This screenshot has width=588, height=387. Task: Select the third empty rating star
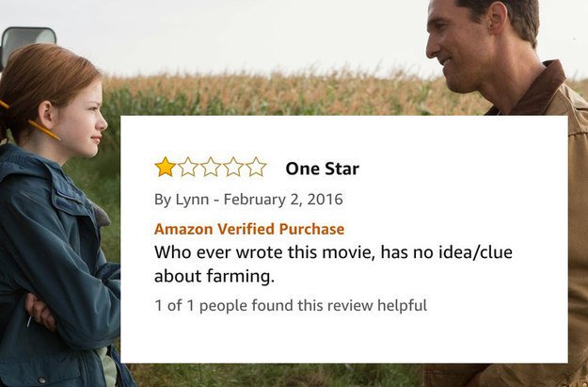pos(211,167)
